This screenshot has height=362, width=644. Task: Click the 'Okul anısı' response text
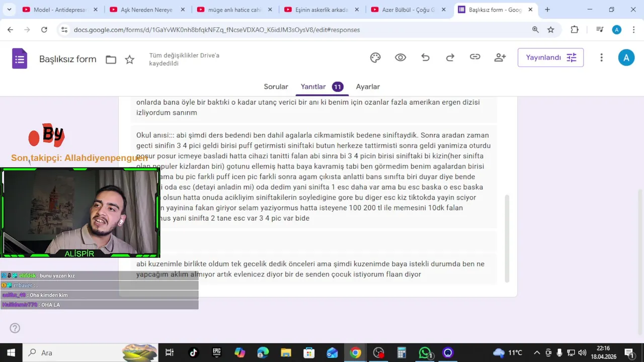pyautogui.click(x=313, y=176)
